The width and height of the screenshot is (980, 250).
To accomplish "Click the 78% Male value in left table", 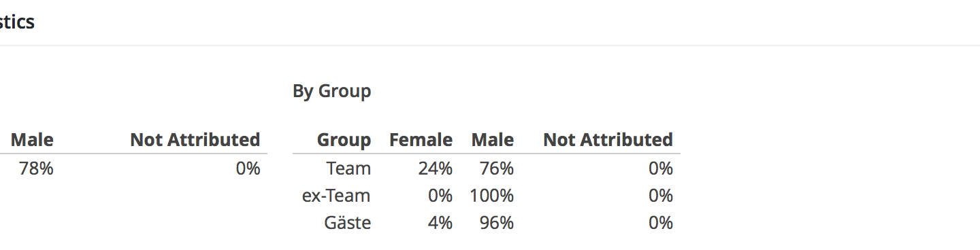I will (36, 168).
